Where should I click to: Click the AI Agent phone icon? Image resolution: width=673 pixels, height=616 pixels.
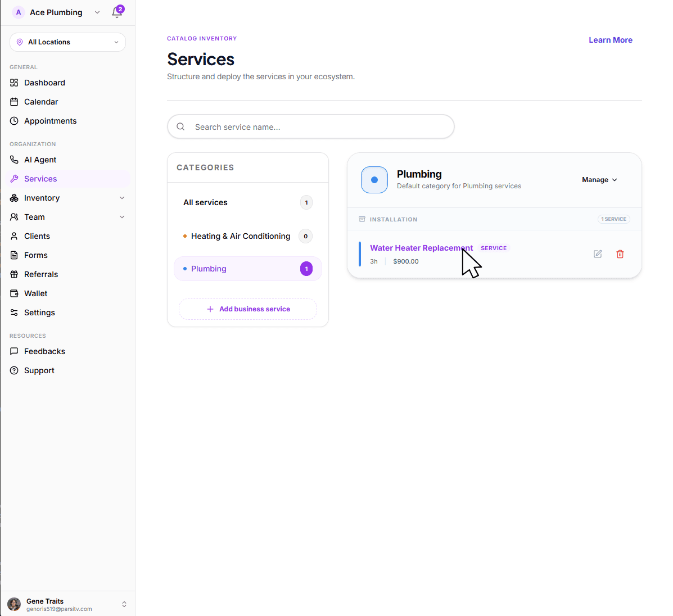14,160
